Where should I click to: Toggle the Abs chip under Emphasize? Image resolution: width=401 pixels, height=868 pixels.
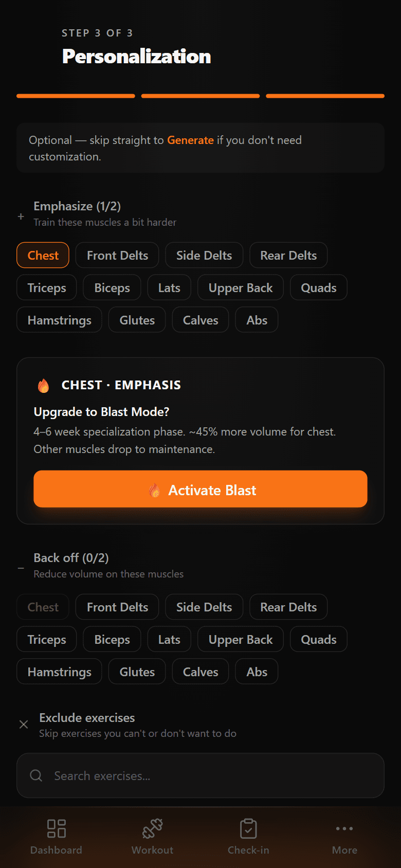pyautogui.click(x=256, y=319)
